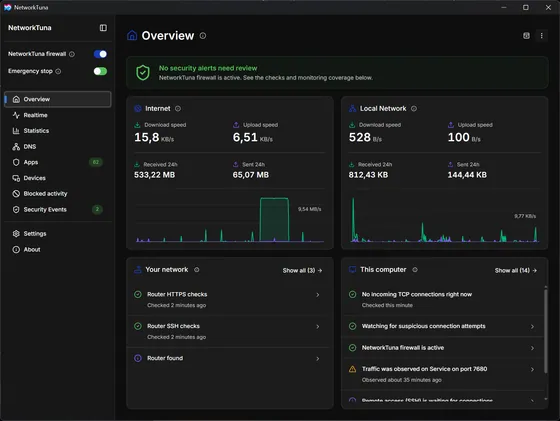Open the About page
Screen dimensions: 560x421
click(58, 250)
